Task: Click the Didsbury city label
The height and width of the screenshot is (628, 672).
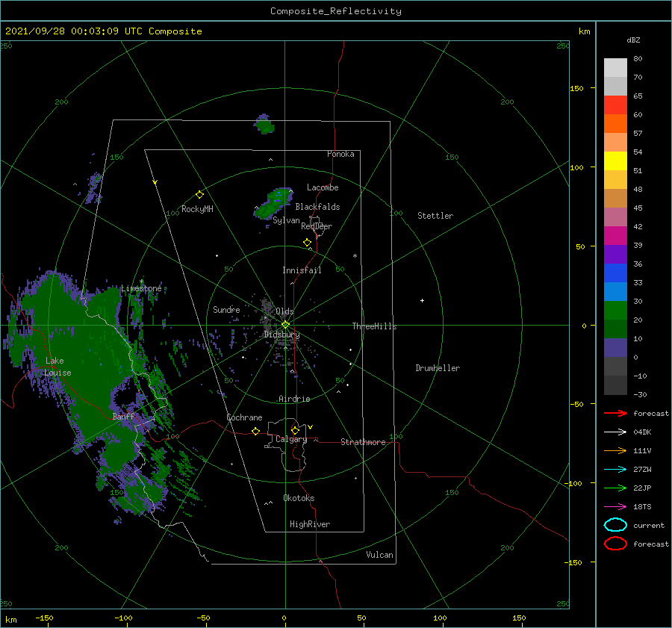Action: (281, 335)
